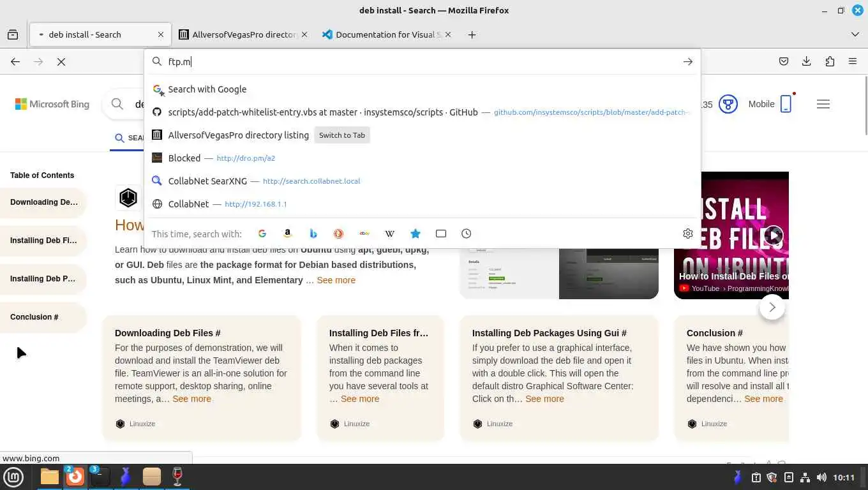The image size is (868, 490).
Task: Jump to Installing Deb P… in contents
Action: [43, 279]
